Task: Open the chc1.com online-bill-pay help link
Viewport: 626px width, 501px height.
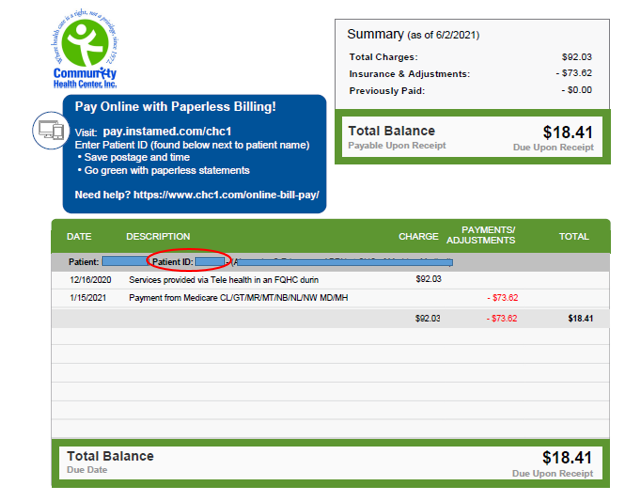Action: pyautogui.click(x=225, y=194)
